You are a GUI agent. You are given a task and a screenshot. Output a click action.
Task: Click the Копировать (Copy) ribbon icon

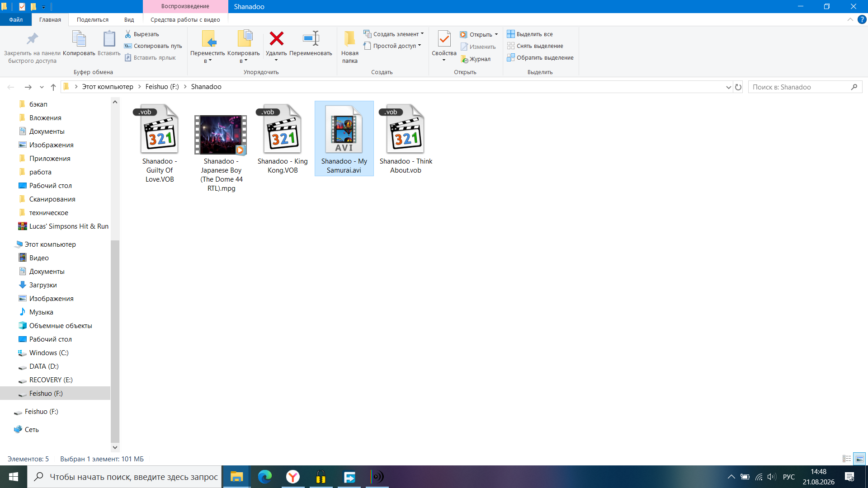pyautogui.click(x=79, y=39)
